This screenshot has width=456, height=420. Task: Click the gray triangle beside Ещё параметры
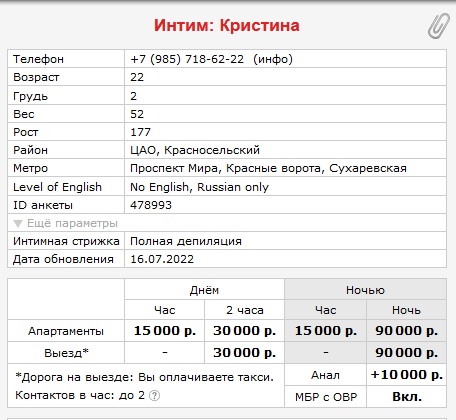[x=18, y=223]
